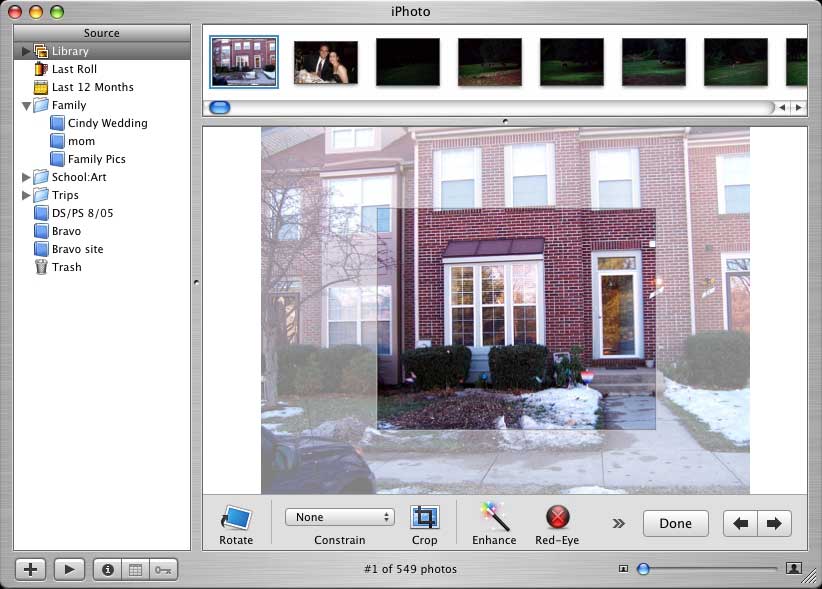Start slideshow with the play button
Screen dimensions: 822x589
[x=69, y=569]
